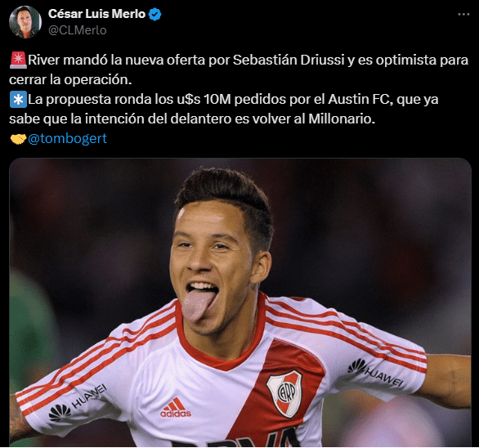
Task: Click the River Plate CARP crest
Action: (x=285, y=393)
